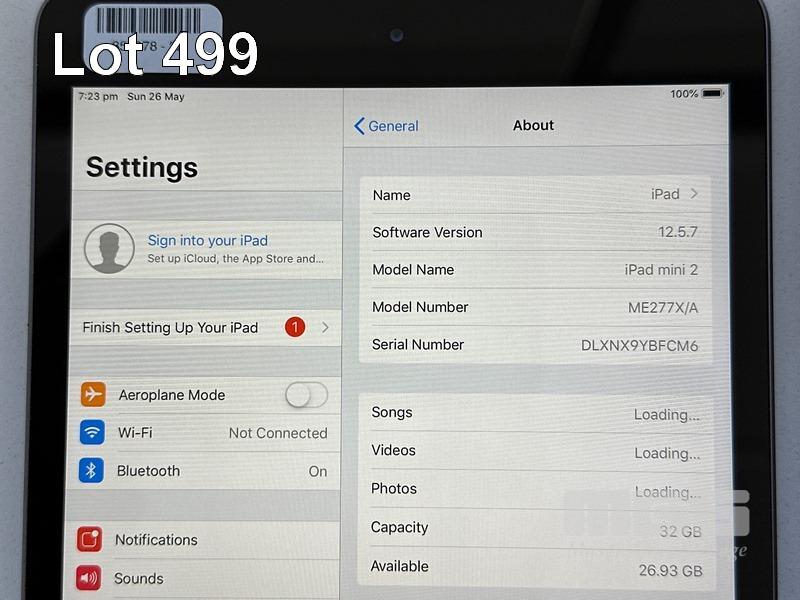Tap the battery indicator icon
Image resolution: width=800 pixels, height=600 pixels.
coord(712,93)
